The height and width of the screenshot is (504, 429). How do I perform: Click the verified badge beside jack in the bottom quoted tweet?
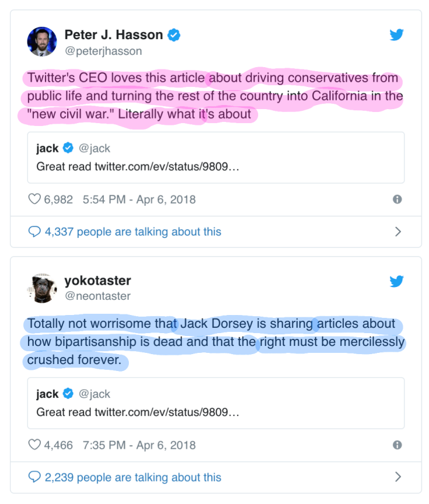click(68, 394)
